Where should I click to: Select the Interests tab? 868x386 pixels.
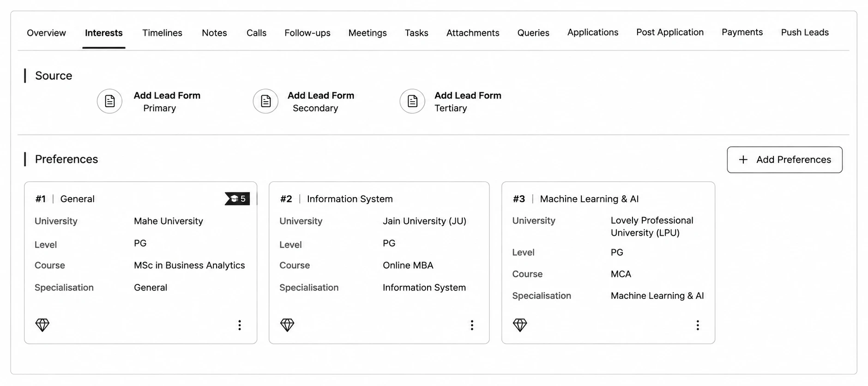click(x=104, y=33)
